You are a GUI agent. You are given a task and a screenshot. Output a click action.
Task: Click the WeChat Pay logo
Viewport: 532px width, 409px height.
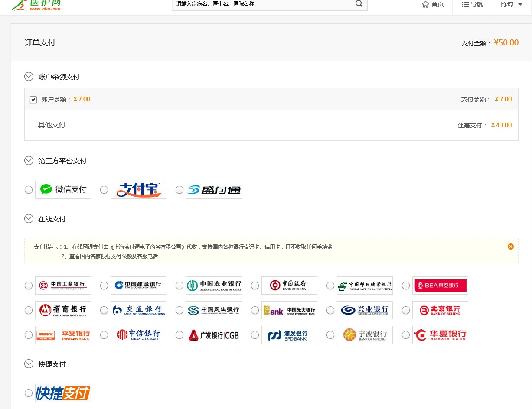(63, 190)
